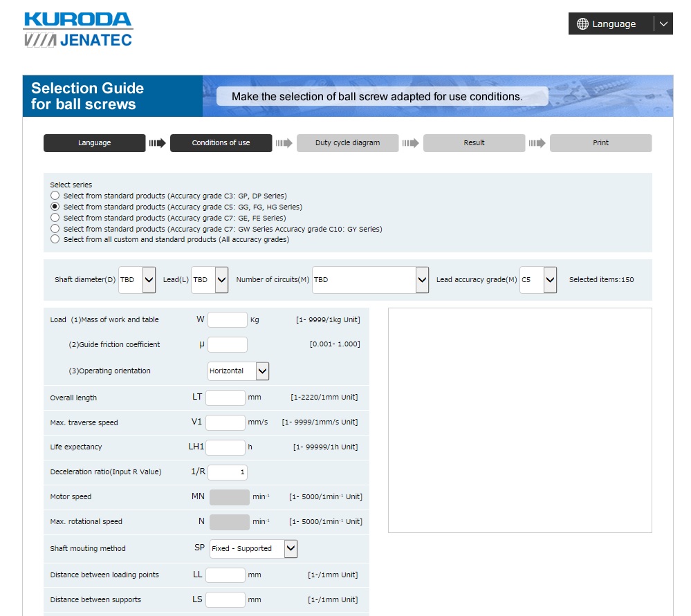Open the Language menu at top right
The width and height of the screenshot is (691, 616).
pyautogui.click(x=620, y=24)
